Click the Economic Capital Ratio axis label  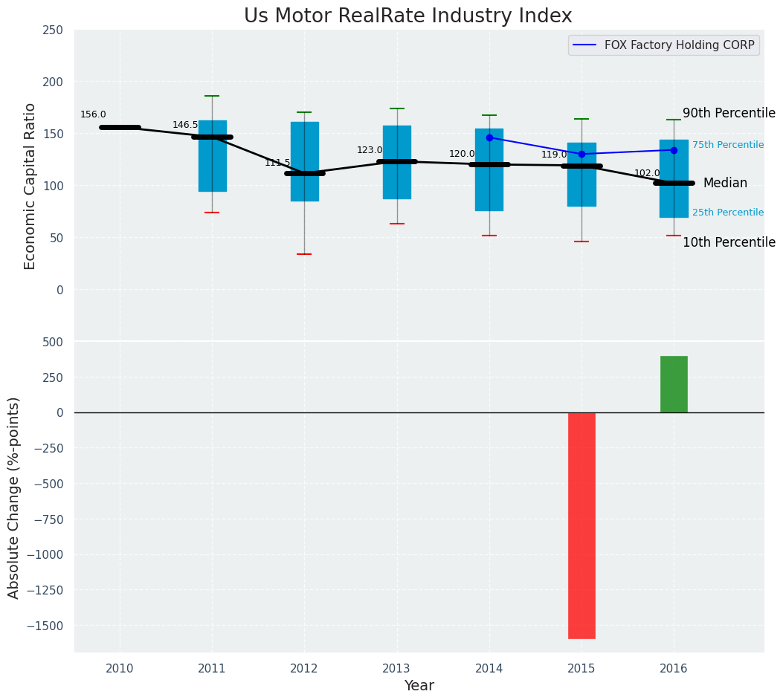30,186
